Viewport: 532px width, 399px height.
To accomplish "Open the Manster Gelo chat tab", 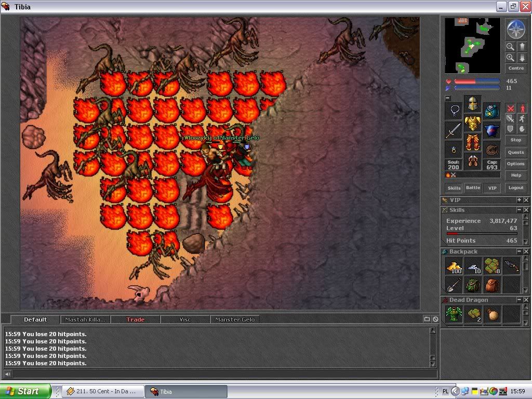I will [x=235, y=320].
